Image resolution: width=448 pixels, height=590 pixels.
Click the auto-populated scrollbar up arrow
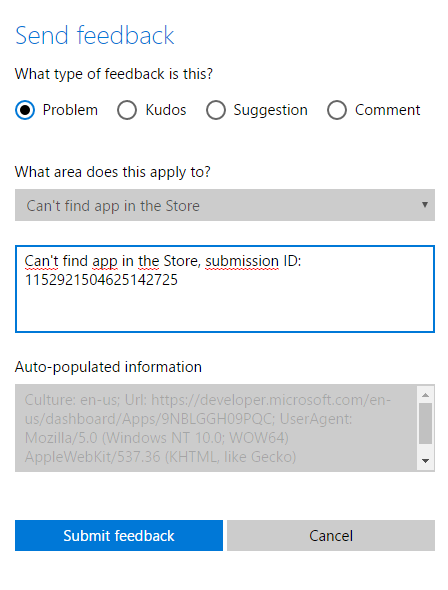click(425, 395)
